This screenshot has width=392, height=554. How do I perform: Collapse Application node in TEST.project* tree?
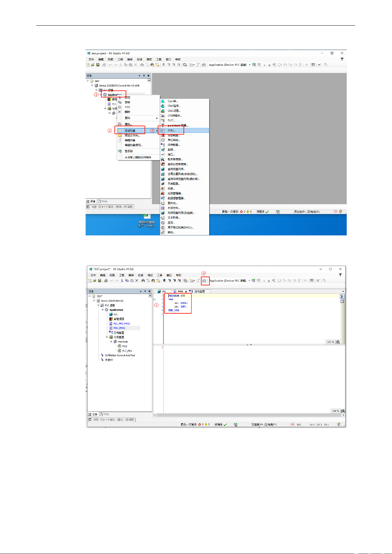point(102,310)
